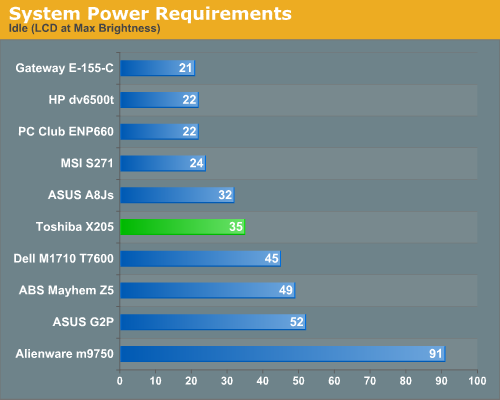Viewport: 500px width, 400px height.
Task: Select the 'ABS Mayhem Z5' label
Action: click(x=66, y=290)
